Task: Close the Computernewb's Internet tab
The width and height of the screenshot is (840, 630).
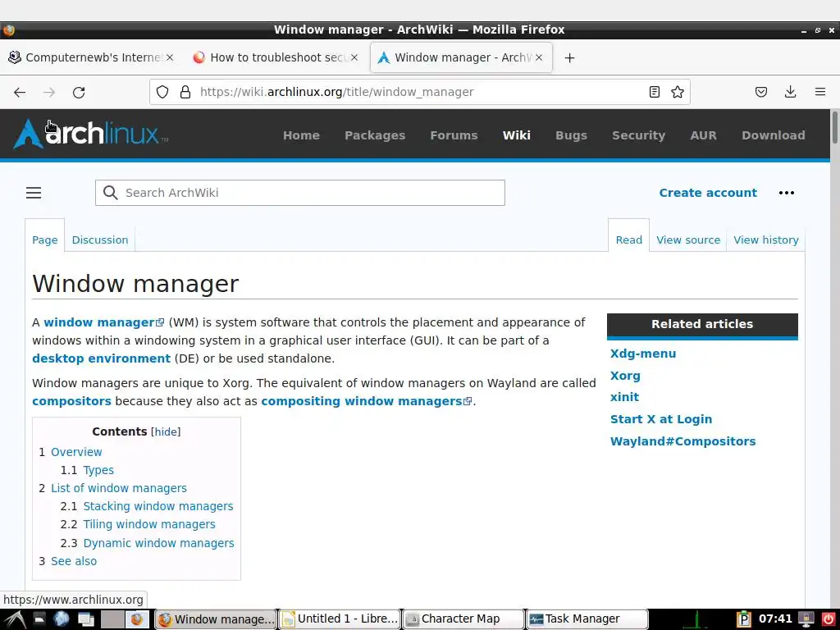Action: point(170,57)
